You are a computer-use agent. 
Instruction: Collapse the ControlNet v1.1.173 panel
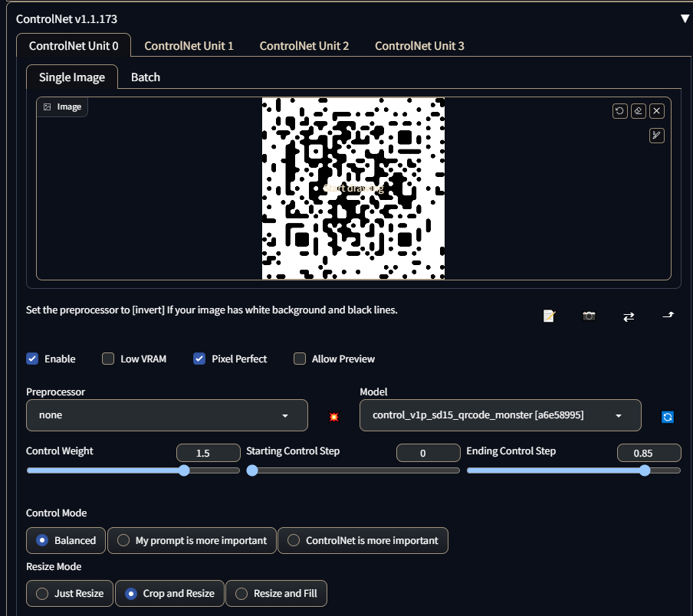click(x=685, y=18)
